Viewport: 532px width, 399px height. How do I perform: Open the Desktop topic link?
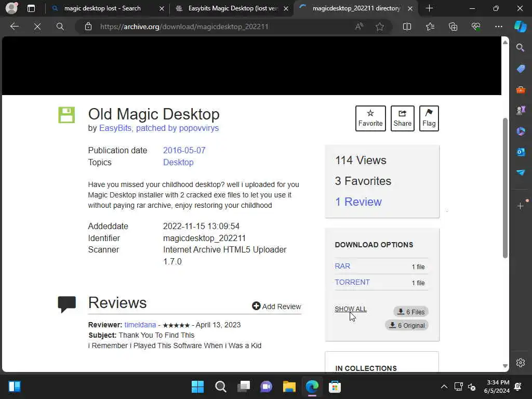point(178,162)
